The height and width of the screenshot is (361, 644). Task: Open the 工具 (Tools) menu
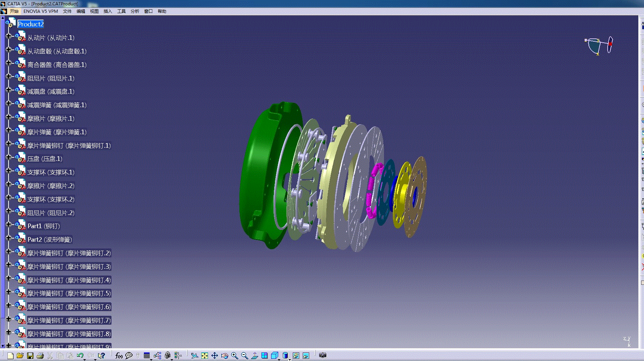121,11
